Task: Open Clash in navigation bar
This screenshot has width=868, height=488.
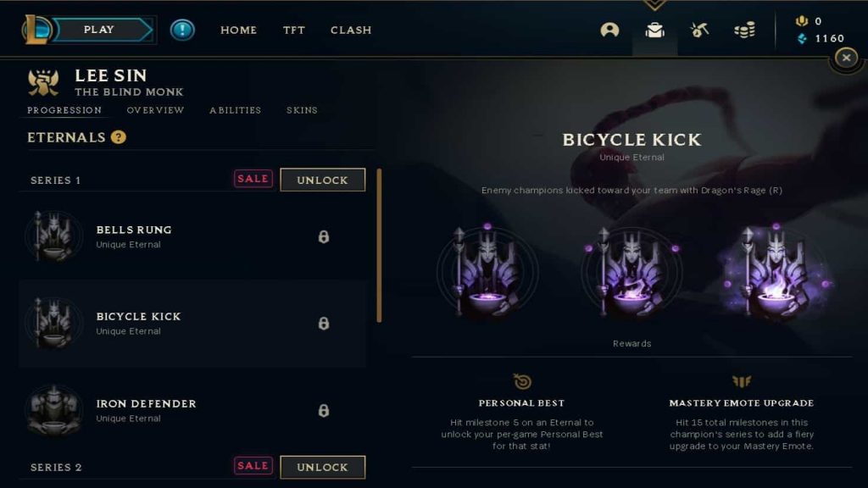Action: click(x=351, y=30)
